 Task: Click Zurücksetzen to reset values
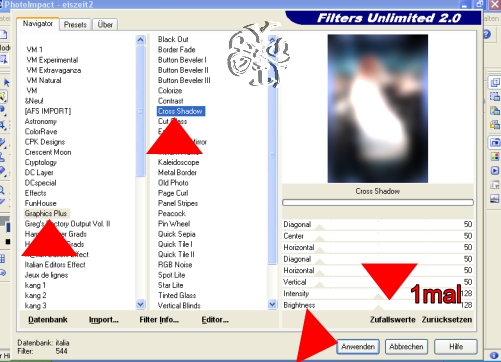coord(447,320)
